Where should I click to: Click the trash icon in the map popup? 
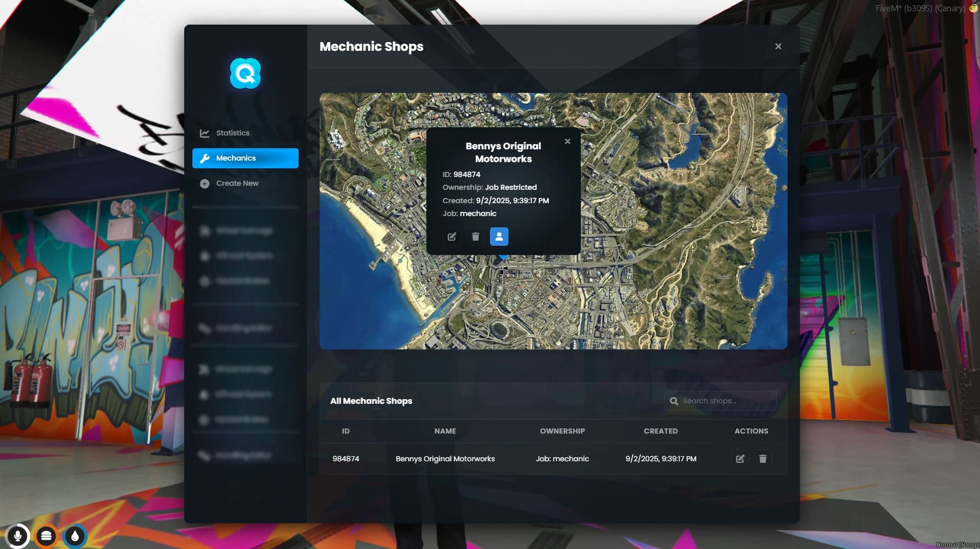click(475, 237)
